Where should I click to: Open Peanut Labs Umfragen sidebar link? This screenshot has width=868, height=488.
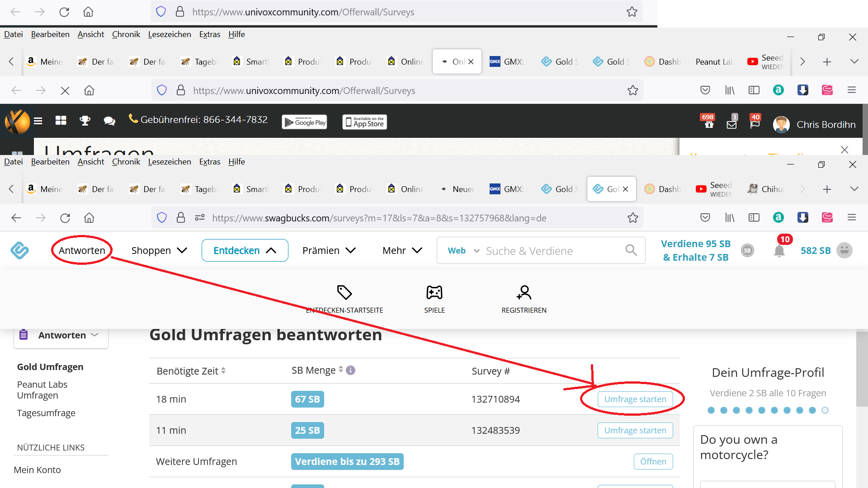point(42,389)
